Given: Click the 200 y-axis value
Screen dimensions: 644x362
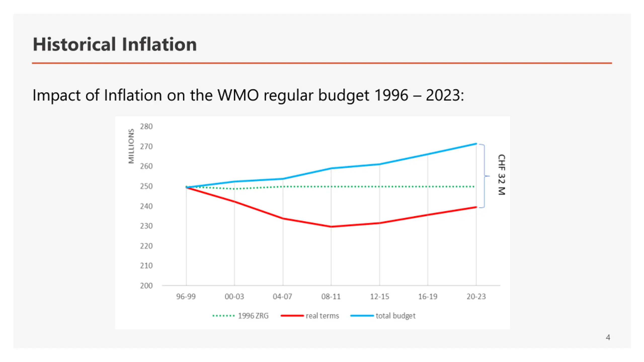Looking at the screenshot, I should (146, 286).
